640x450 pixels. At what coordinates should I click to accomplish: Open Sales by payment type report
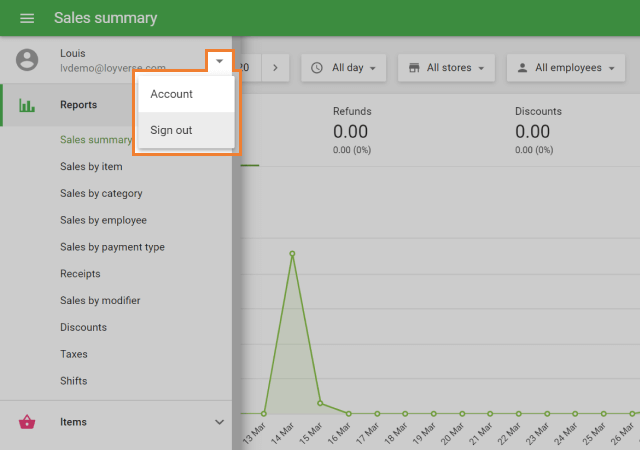point(112,247)
